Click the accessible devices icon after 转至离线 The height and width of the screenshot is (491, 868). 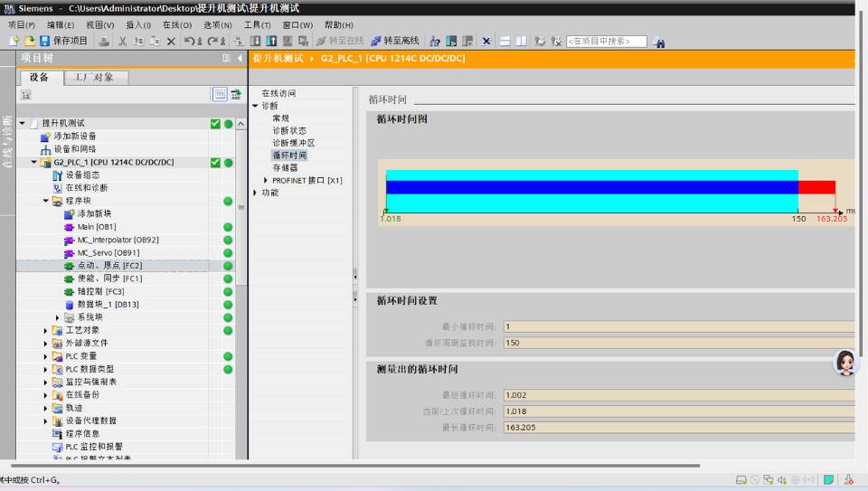435,42
